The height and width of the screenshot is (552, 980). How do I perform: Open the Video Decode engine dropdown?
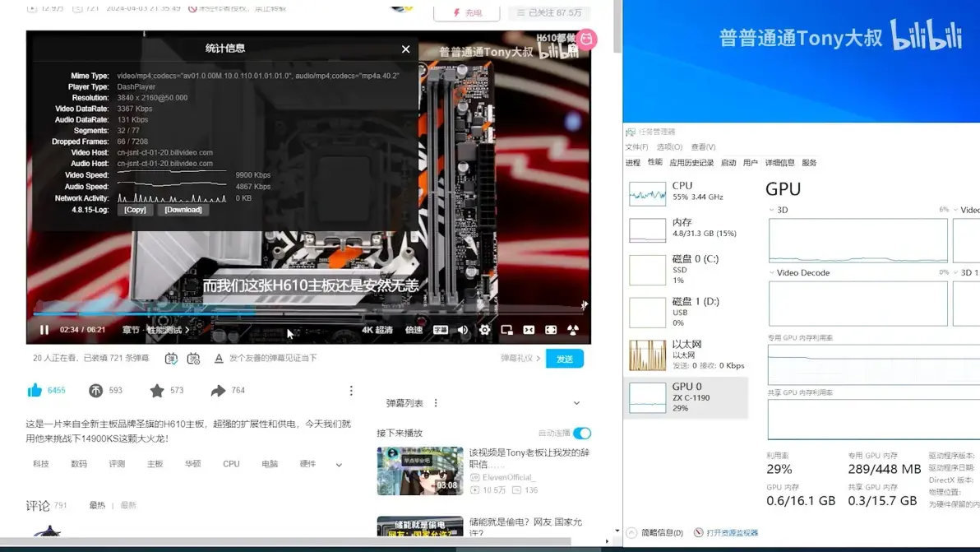tap(799, 273)
